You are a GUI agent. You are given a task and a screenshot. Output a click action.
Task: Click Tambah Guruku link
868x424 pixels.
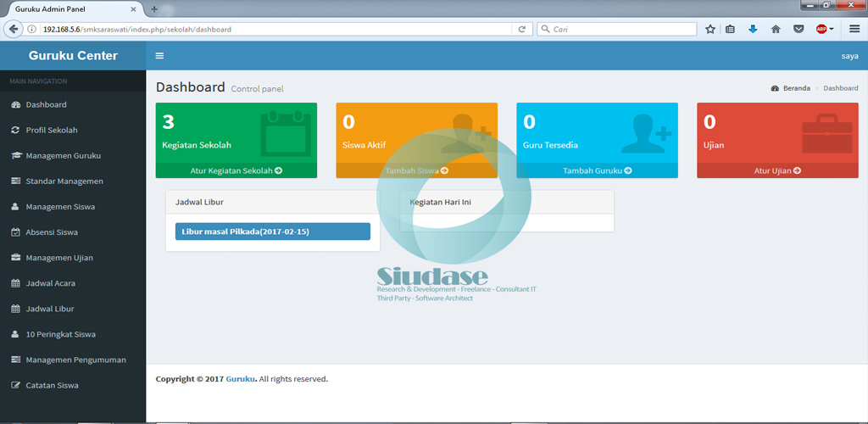point(597,170)
